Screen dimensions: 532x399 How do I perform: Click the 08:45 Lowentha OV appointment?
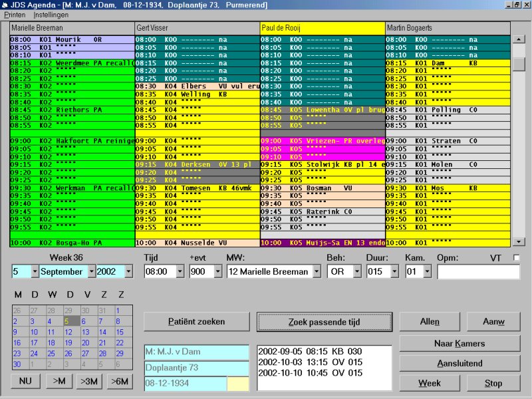[x=323, y=110]
